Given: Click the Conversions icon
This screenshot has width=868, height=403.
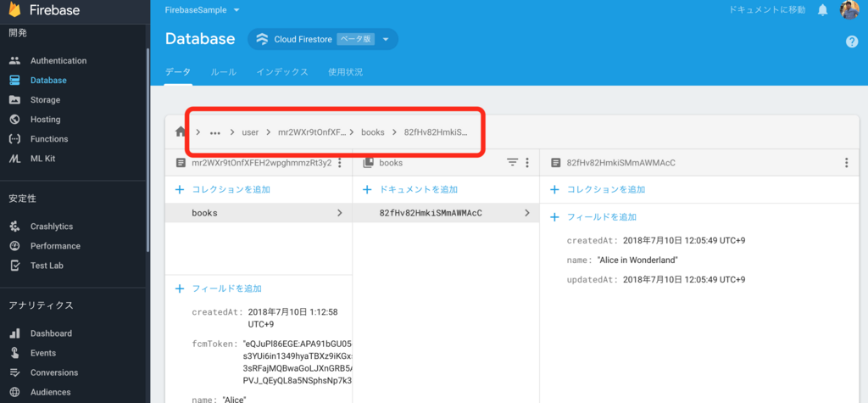Looking at the screenshot, I should (15, 372).
